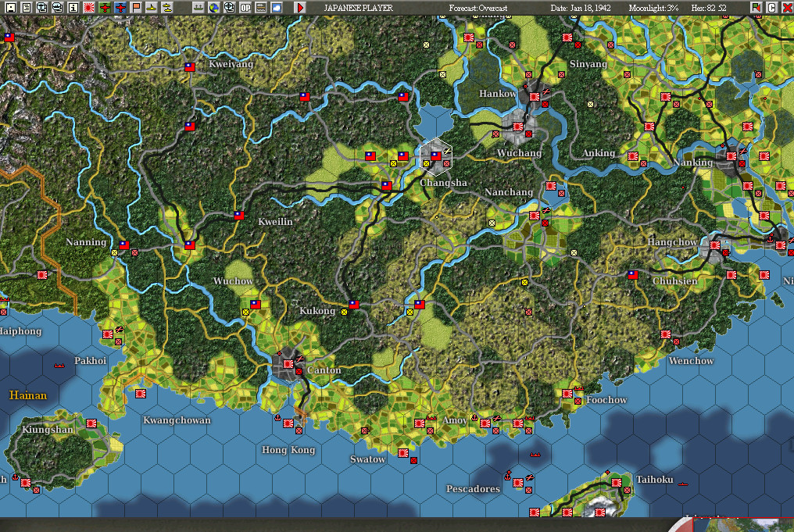Select the Chinese unit flag near Wuchow

(x=256, y=304)
